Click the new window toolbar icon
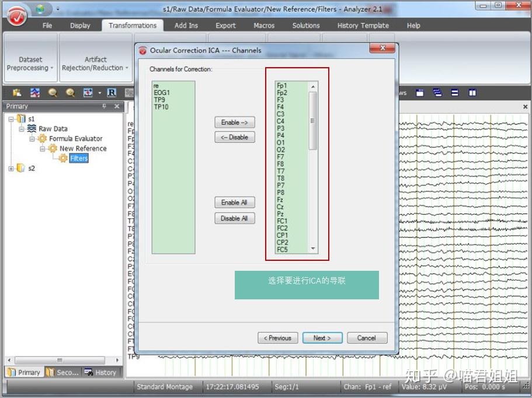Image resolution: width=532 pixels, height=398 pixels. point(420,93)
